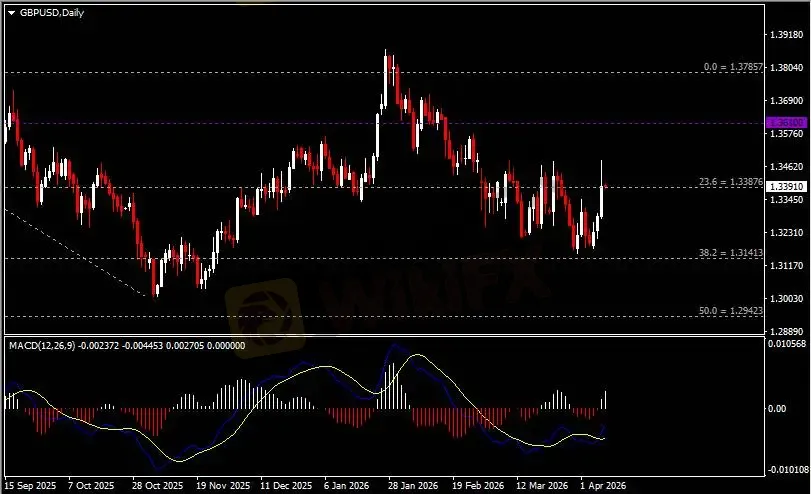The width and height of the screenshot is (811, 494).
Task: Click the 7 Oct 2025 date label
Action: (91, 486)
